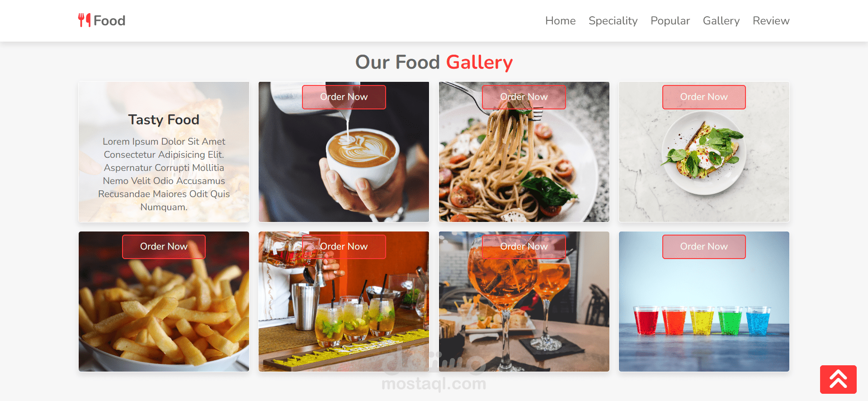Click the Tasty Food card
Screen dimensions: 868x401
pyautogui.click(x=164, y=152)
